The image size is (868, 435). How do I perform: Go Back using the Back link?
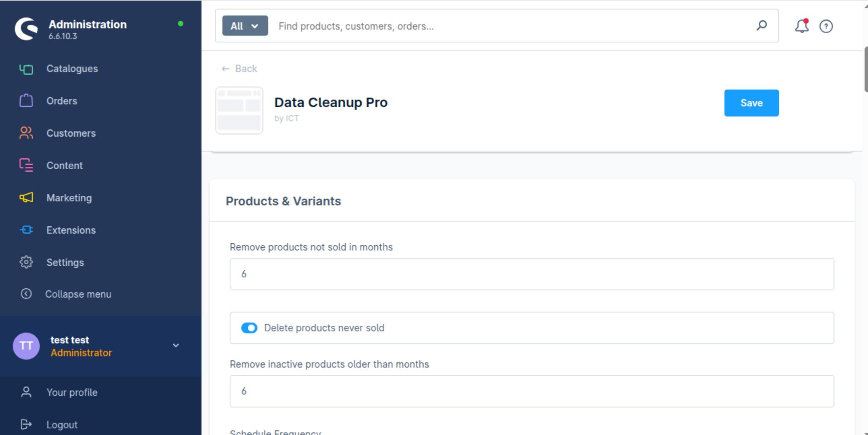click(x=239, y=68)
